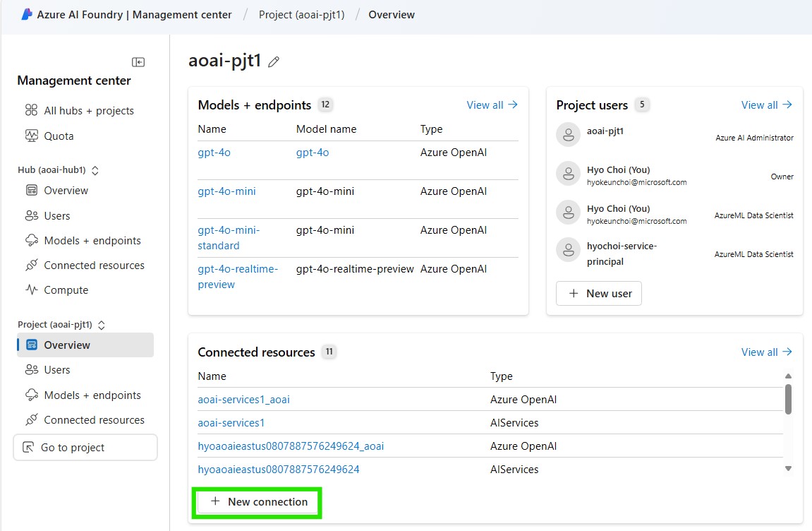
Task: Click the Models + endpoints count badge 12
Action: [x=325, y=105]
